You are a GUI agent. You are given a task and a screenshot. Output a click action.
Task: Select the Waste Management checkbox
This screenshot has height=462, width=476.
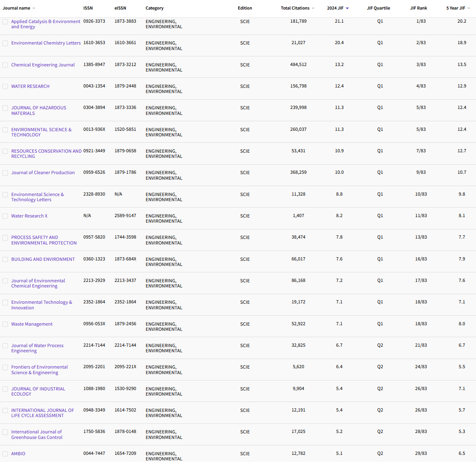[x=5, y=324]
